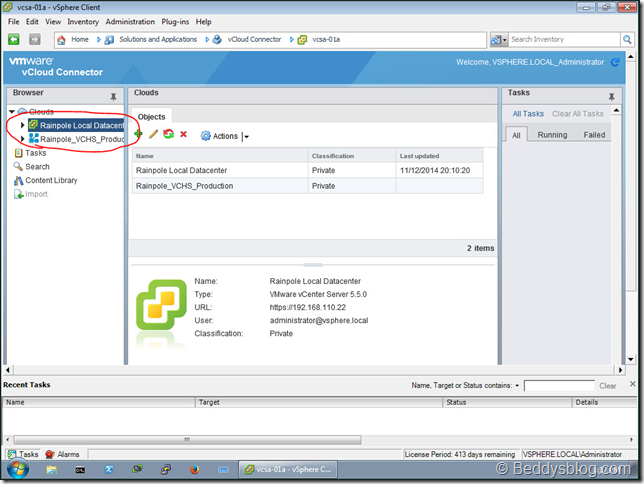Select Search in the Browser tree
Screen dimensions: 644x484
click(37, 167)
